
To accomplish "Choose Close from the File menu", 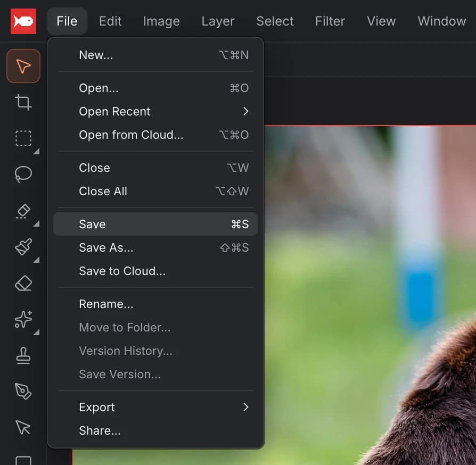I will click(x=155, y=168).
